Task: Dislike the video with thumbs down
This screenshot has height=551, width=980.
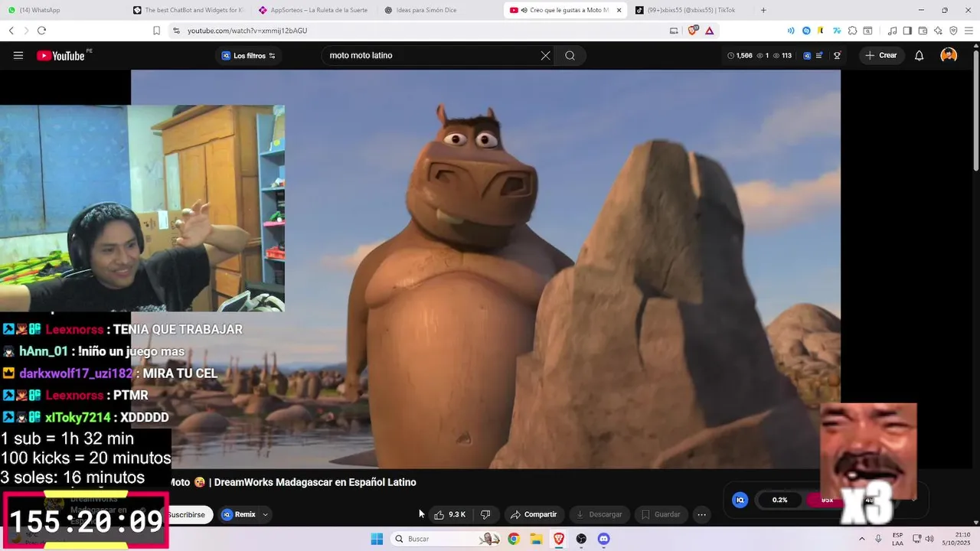Action: 485,514
